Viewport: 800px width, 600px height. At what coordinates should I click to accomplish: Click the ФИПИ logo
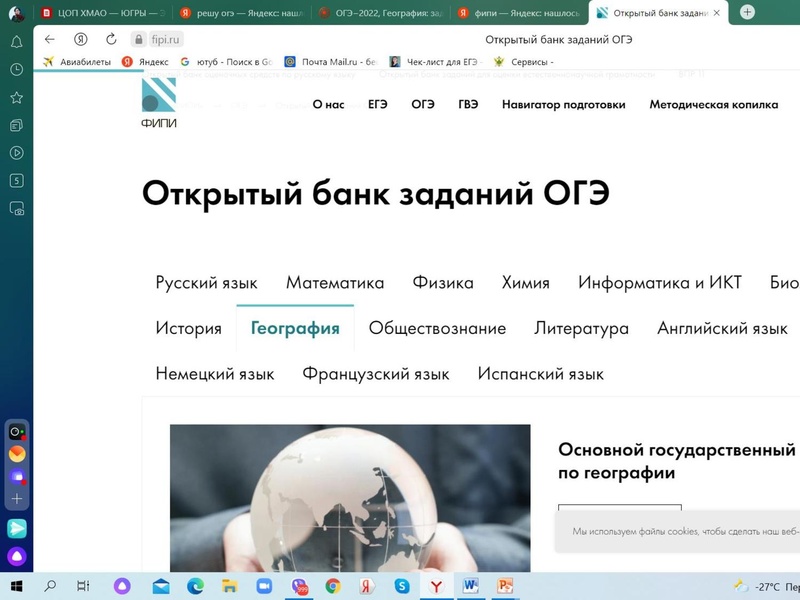pos(159,103)
